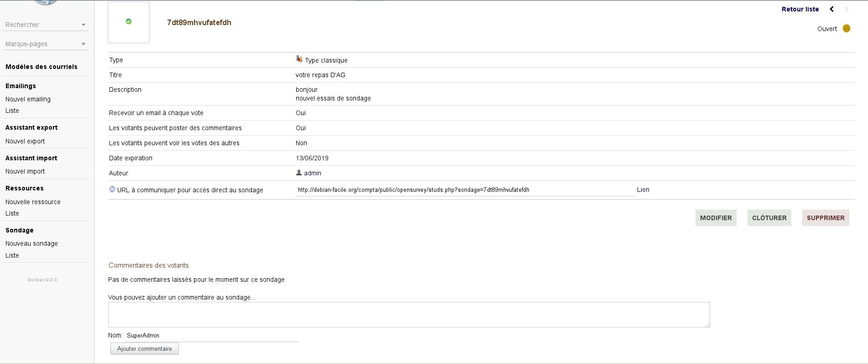
Task: Open Nouvel emailing from sidebar menu
Action: pyautogui.click(x=28, y=99)
